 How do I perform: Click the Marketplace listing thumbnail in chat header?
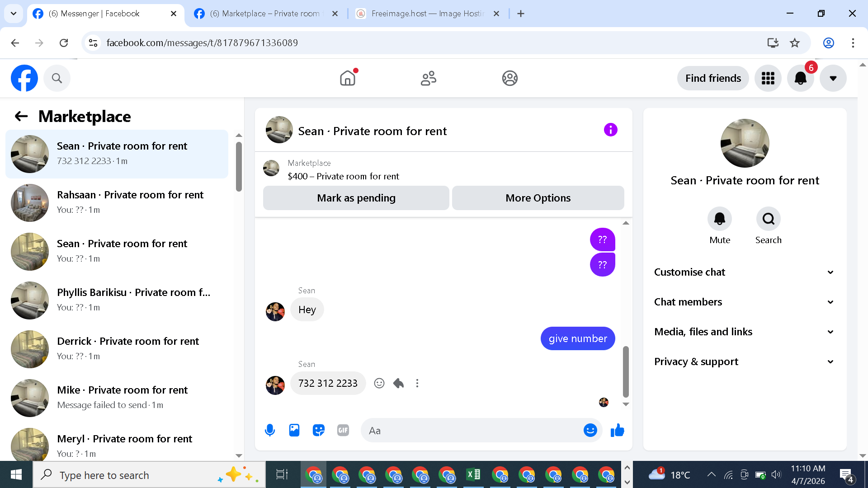(271, 168)
